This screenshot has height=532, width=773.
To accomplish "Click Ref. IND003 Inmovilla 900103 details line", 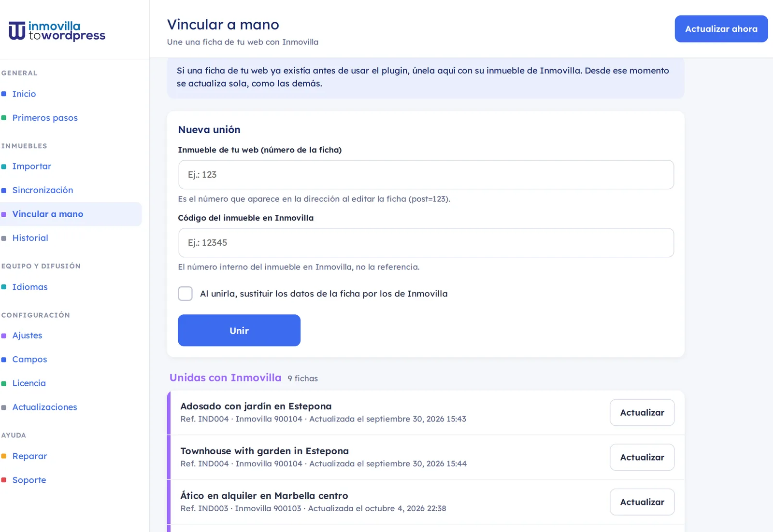I will (x=313, y=508).
